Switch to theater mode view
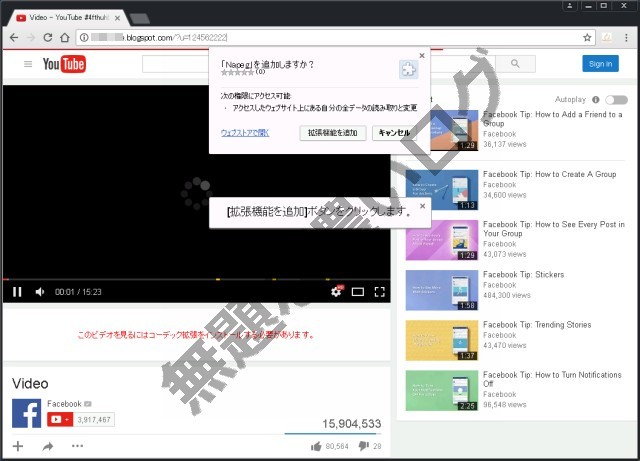Image resolution: width=640 pixels, height=461 pixels. [358, 292]
